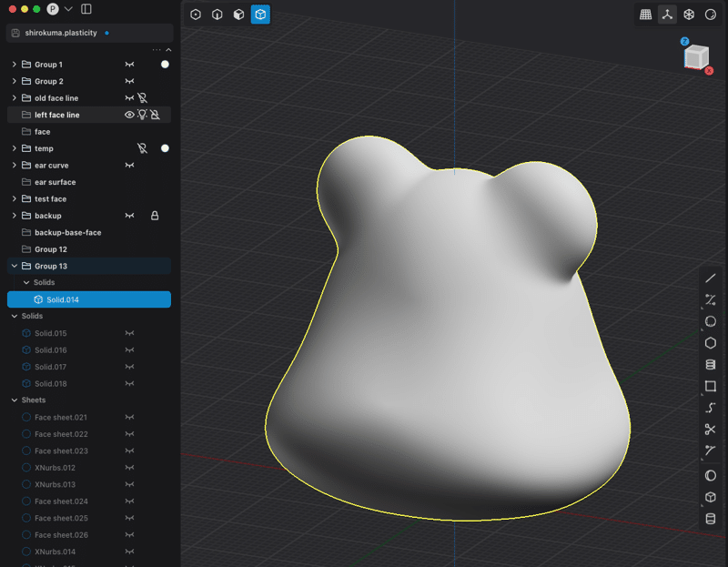Screen dimensions: 728x567
Task: Expand Group 1 in the outliner
Action: tap(14, 64)
